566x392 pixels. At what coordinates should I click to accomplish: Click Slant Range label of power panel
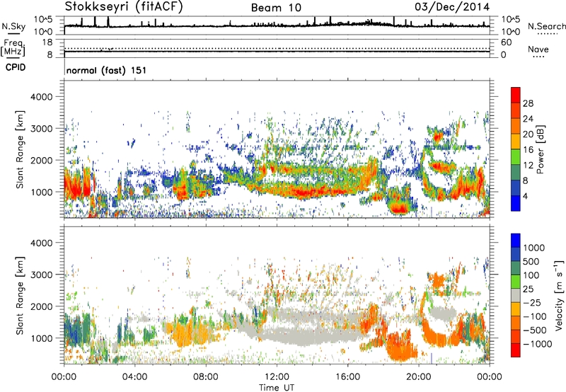20,149
